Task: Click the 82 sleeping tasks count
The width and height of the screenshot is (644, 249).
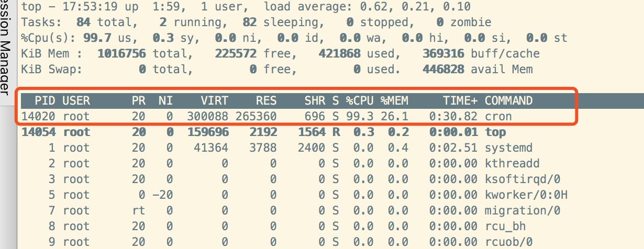Action: [249, 22]
